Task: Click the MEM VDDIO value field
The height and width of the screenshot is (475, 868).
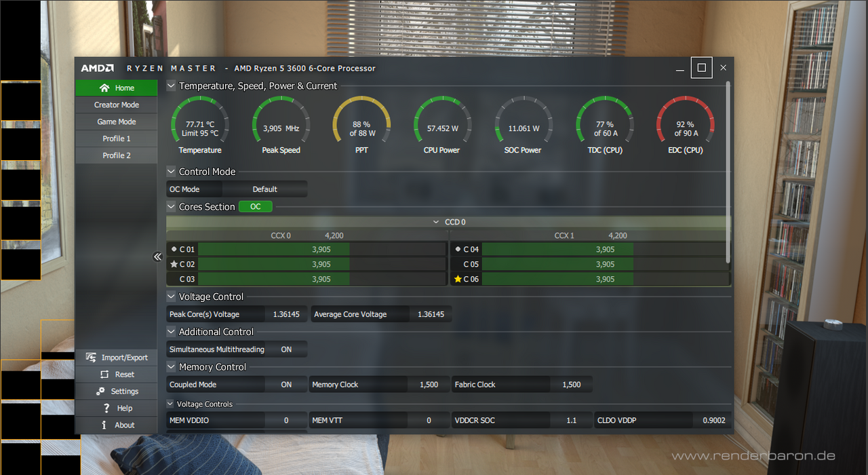Action: (286, 421)
